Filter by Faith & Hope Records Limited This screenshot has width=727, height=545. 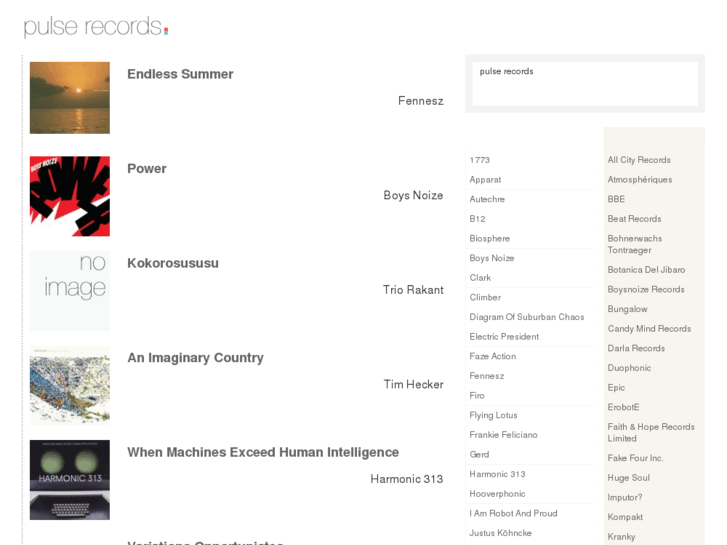coord(651,433)
